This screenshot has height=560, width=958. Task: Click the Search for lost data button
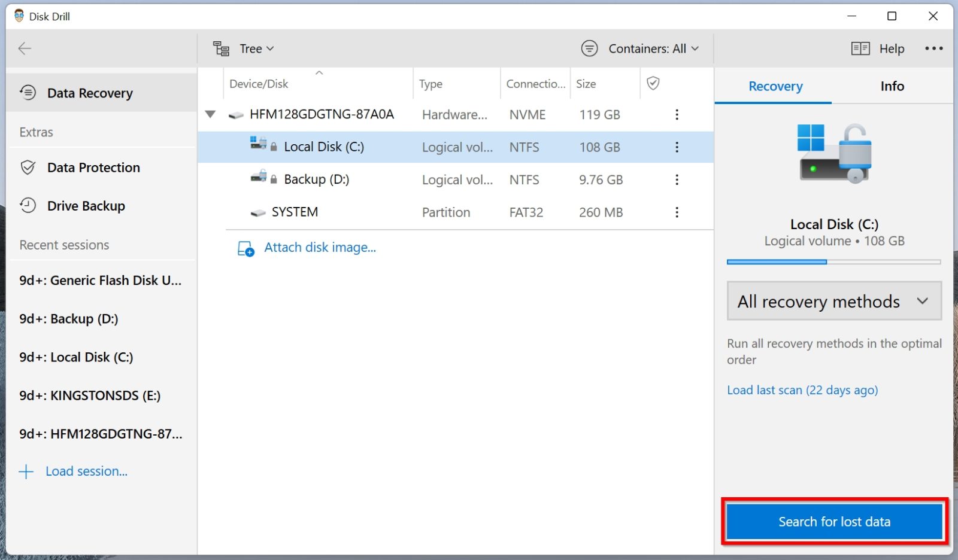tap(833, 521)
